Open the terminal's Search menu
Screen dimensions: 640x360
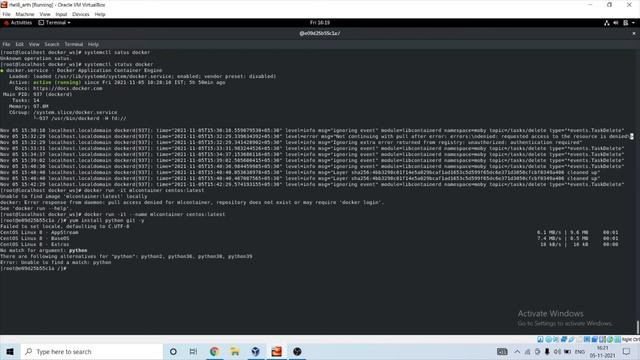coord(52,44)
